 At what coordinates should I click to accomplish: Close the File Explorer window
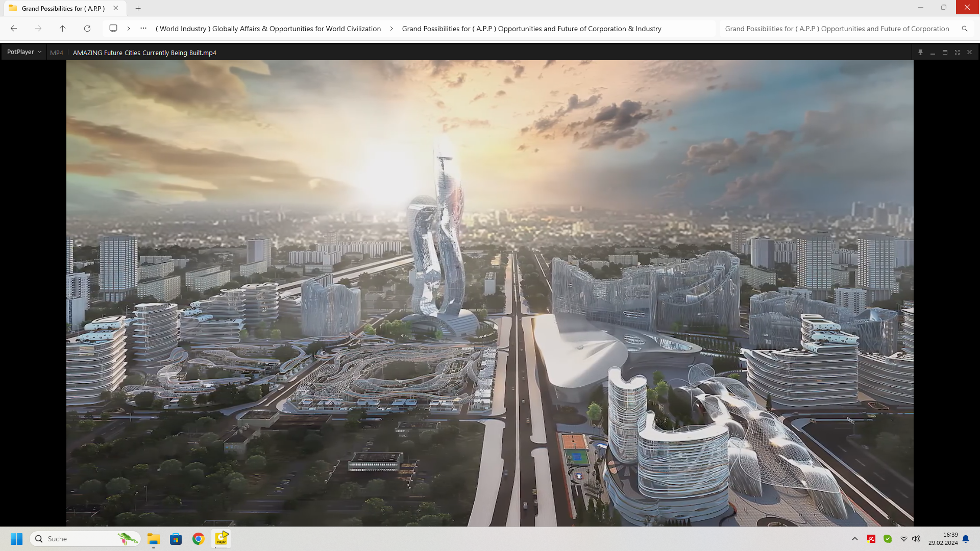point(967,7)
